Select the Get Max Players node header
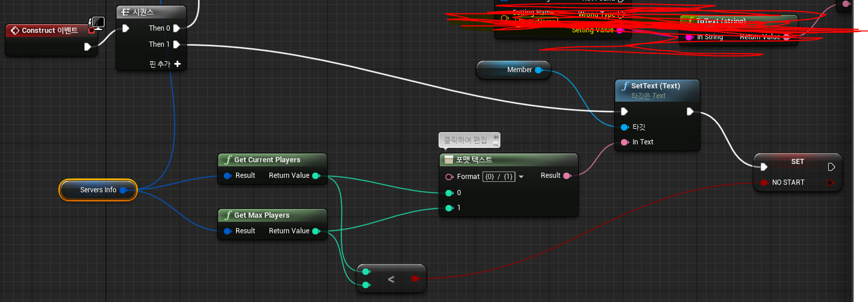 coord(272,215)
